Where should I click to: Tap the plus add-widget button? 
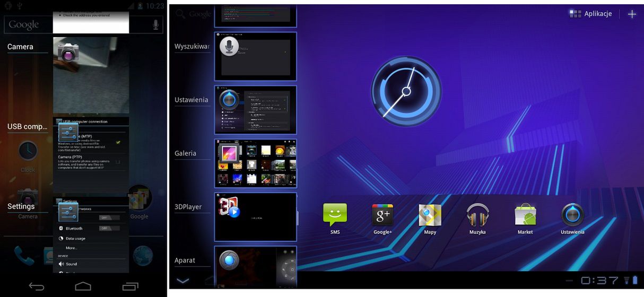(632, 14)
